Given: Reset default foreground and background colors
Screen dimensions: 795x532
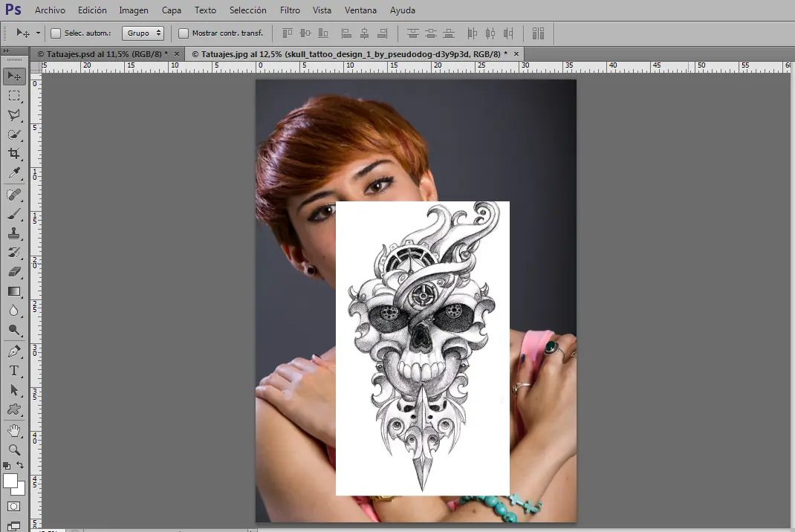Looking at the screenshot, I should tap(7, 466).
